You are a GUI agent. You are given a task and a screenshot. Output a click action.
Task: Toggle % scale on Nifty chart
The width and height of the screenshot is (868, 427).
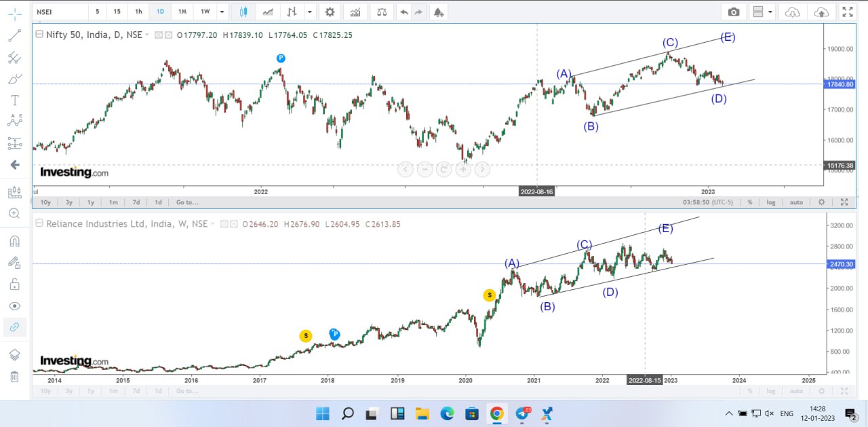(750, 202)
